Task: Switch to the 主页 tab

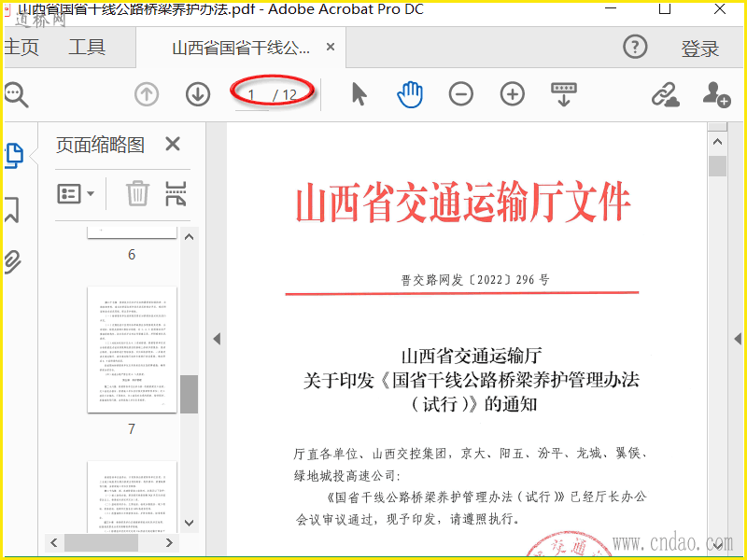Action: 21,48
